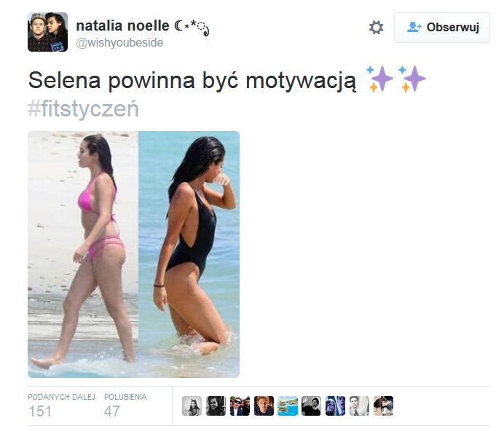This screenshot has width=504, height=431.
Task: Open the fifth liker's blue pool avatar
Action: (x=288, y=406)
